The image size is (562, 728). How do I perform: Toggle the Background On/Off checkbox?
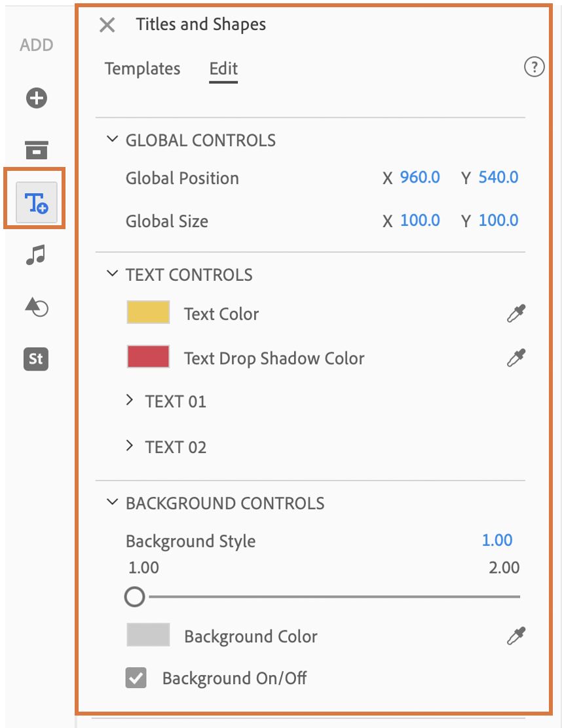point(136,678)
